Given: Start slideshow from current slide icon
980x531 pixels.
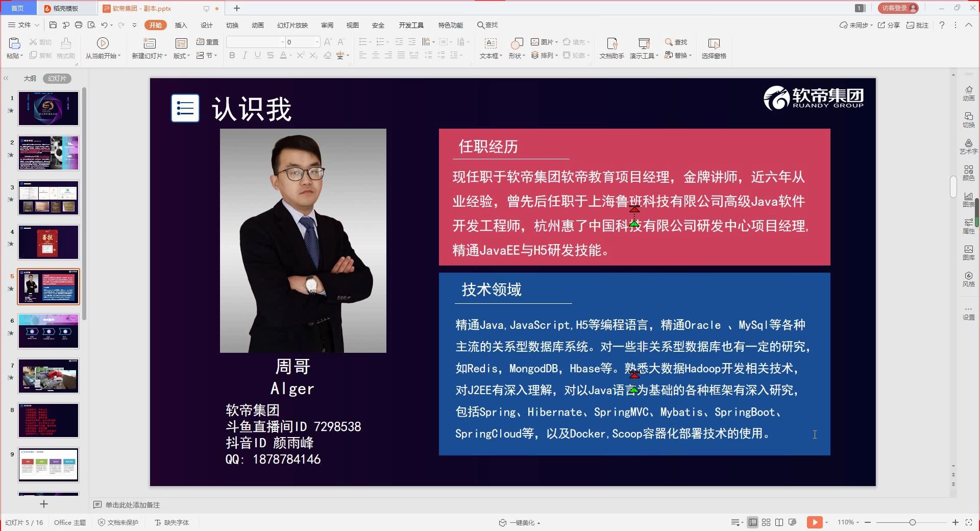Looking at the screenshot, I should [103, 43].
